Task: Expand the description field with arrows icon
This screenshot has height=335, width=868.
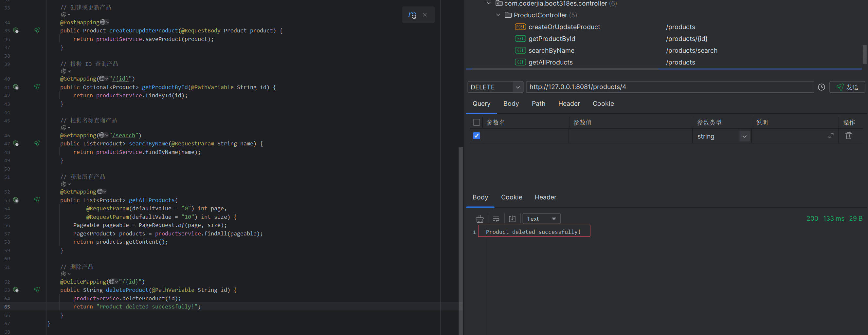Action: click(831, 136)
